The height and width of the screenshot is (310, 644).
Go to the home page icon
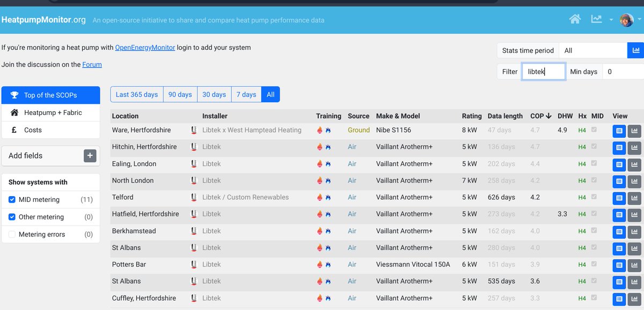tap(575, 19)
